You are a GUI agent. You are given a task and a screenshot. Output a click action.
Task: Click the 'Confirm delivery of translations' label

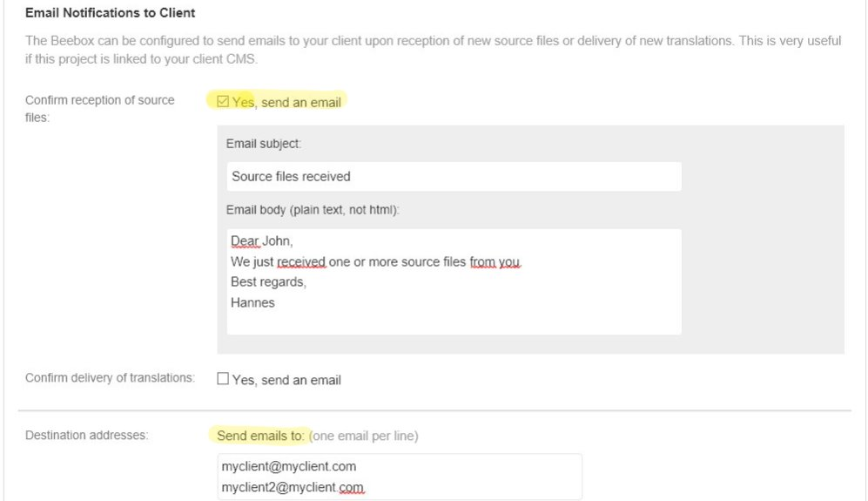pyautogui.click(x=110, y=378)
